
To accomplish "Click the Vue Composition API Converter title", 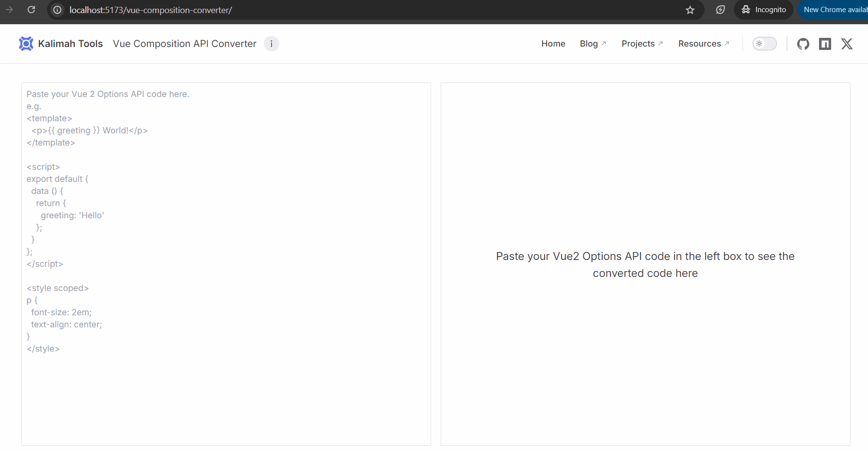I will [185, 44].
